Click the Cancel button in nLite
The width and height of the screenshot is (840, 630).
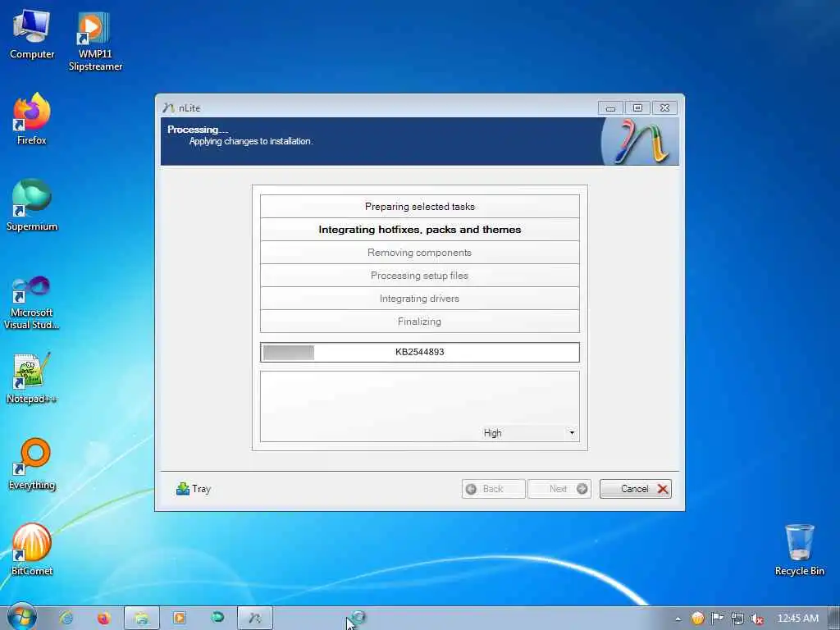[636, 489]
